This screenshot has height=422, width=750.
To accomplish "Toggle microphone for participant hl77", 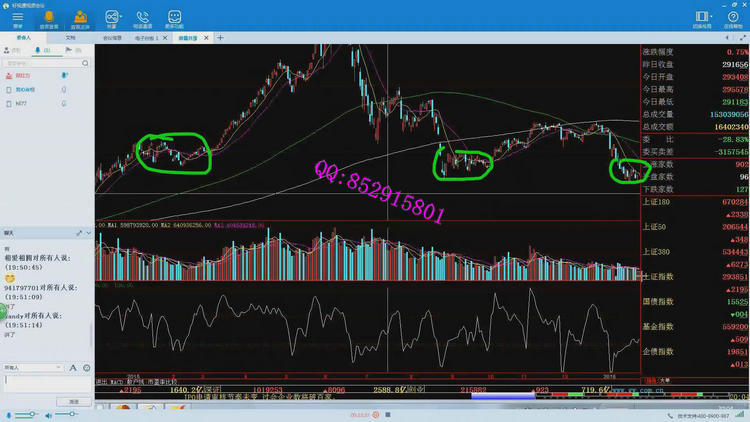I will pos(64,103).
